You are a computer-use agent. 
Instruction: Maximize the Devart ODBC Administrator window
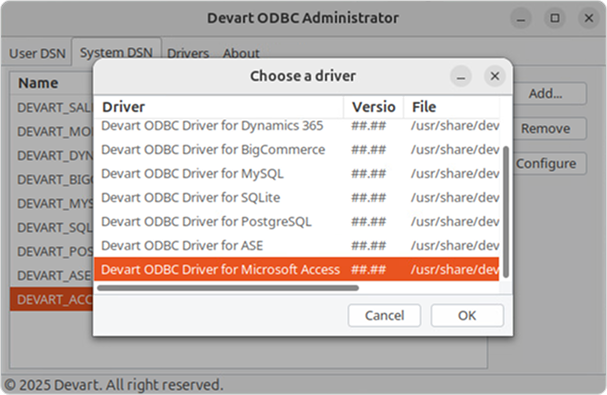pyautogui.click(x=555, y=18)
